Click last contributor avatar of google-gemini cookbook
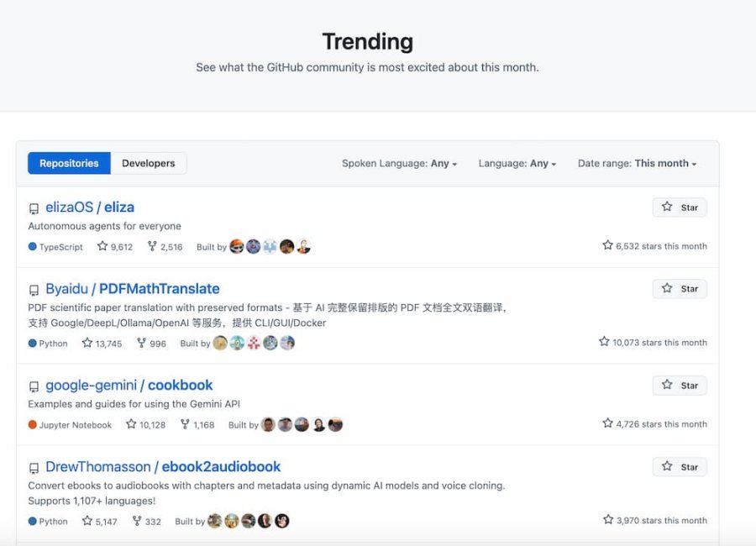 click(x=335, y=425)
